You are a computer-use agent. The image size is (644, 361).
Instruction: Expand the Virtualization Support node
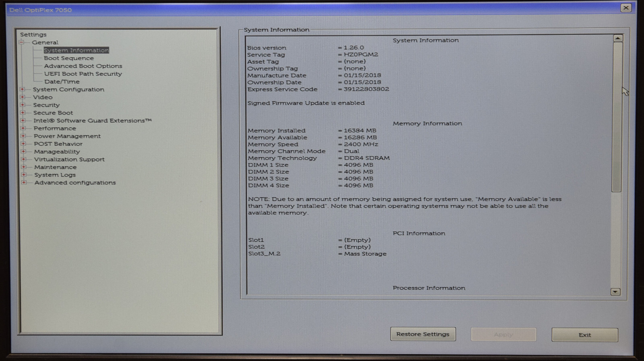24,159
